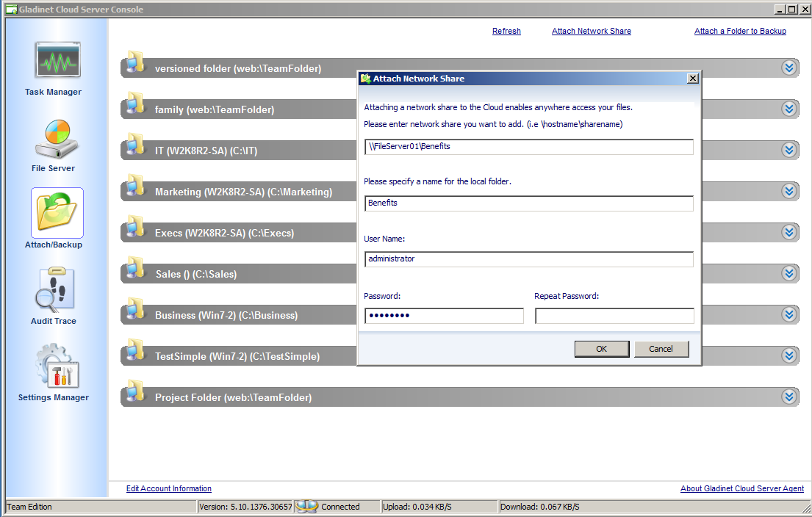
Task: Expand the IT folder row chevron
Action: point(789,150)
